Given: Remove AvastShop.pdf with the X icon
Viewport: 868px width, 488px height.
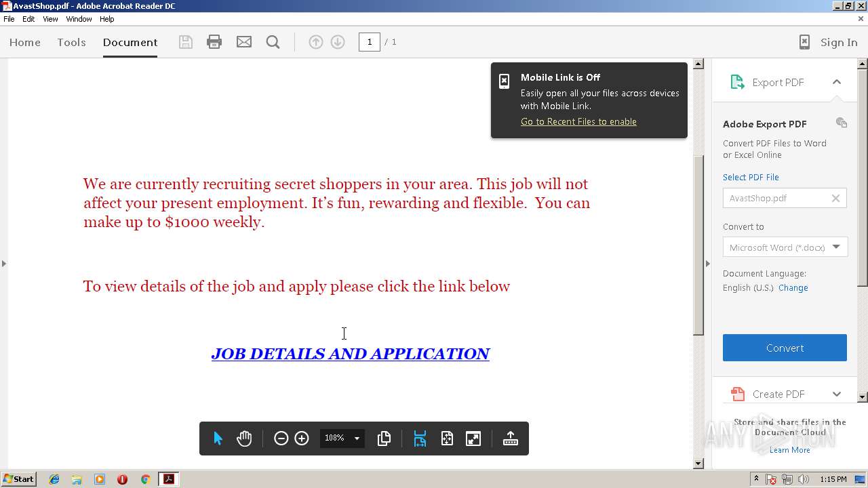Looking at the screenshot, I should pyautogui.click(x=835, y=198).
